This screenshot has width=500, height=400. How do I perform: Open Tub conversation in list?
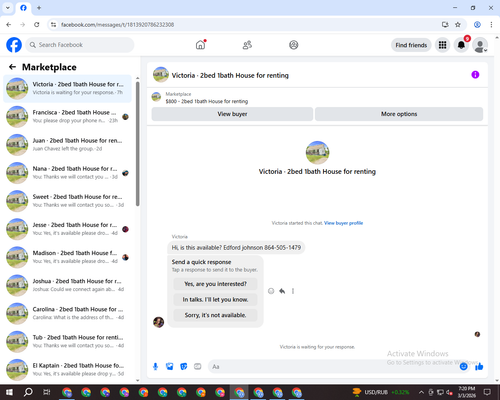[x=67, y=341]
